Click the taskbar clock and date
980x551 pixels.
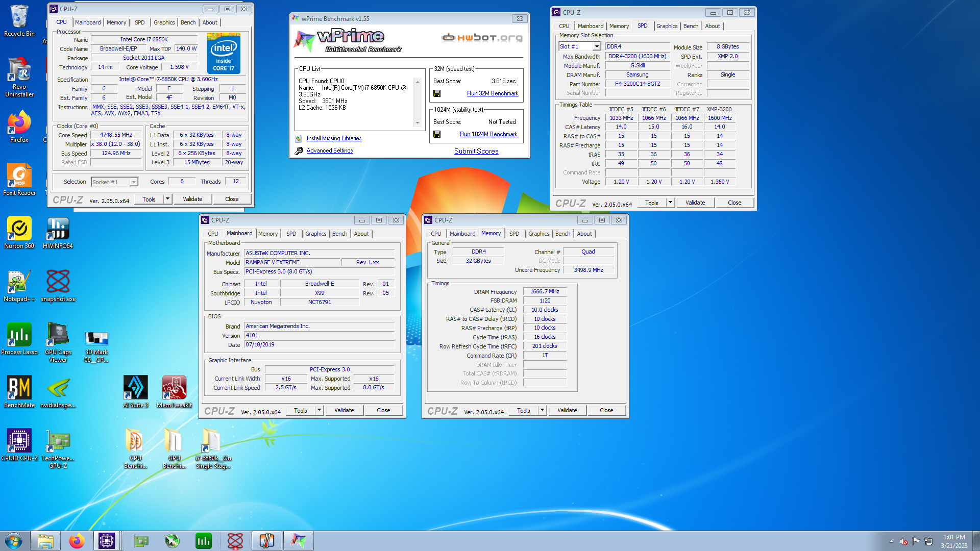pyautogui.click(x=954, y=541)
